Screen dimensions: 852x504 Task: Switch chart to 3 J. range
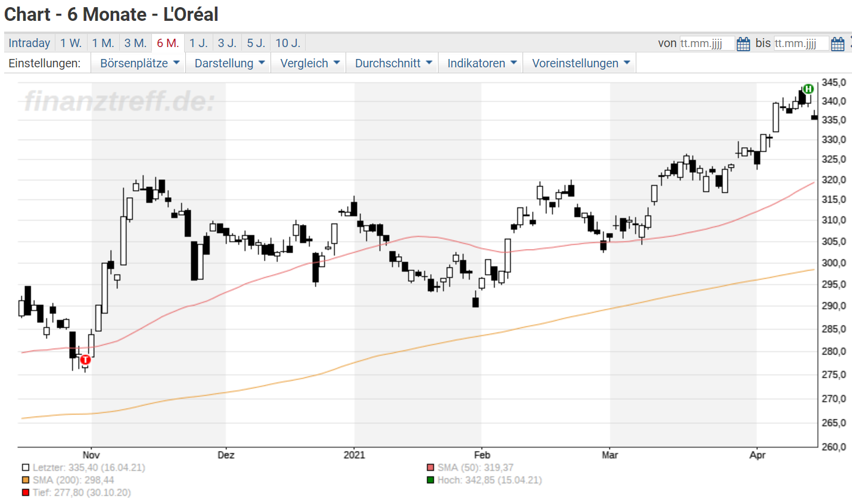pos(227,43)
